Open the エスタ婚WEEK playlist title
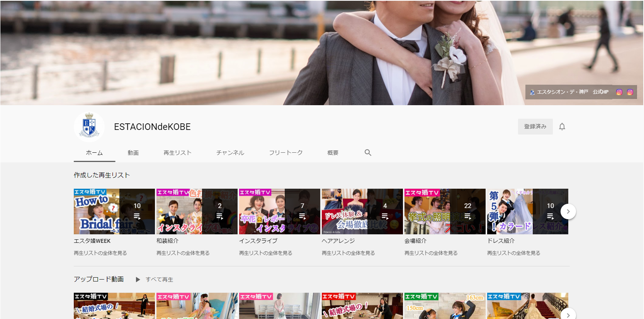644x319 pixels. [92, 241]
